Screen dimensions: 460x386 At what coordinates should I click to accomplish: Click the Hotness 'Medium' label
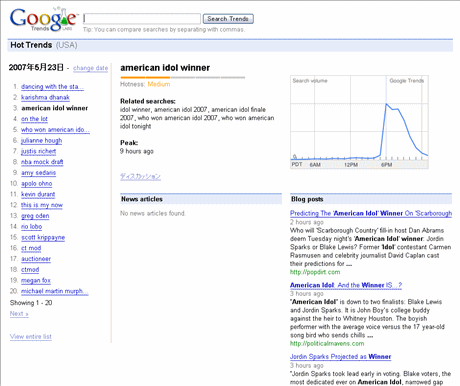(159, 84)
